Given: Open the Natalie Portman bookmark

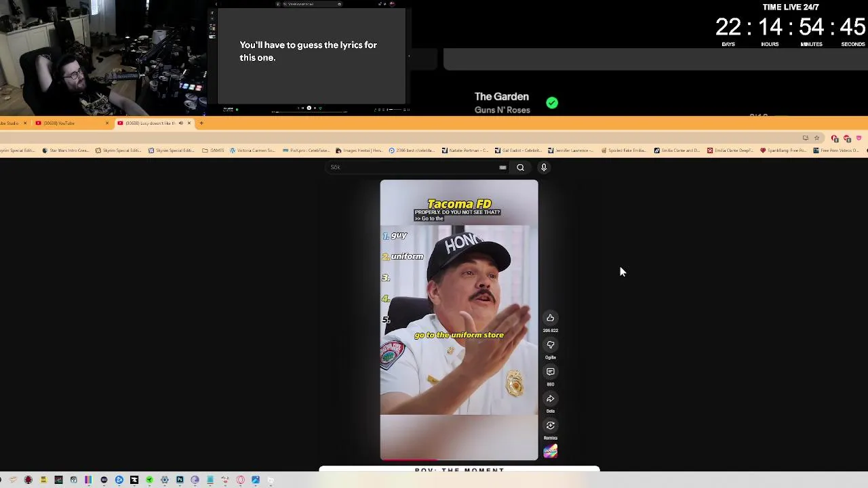Looking at the screenshot, I should tap(465, 150).
